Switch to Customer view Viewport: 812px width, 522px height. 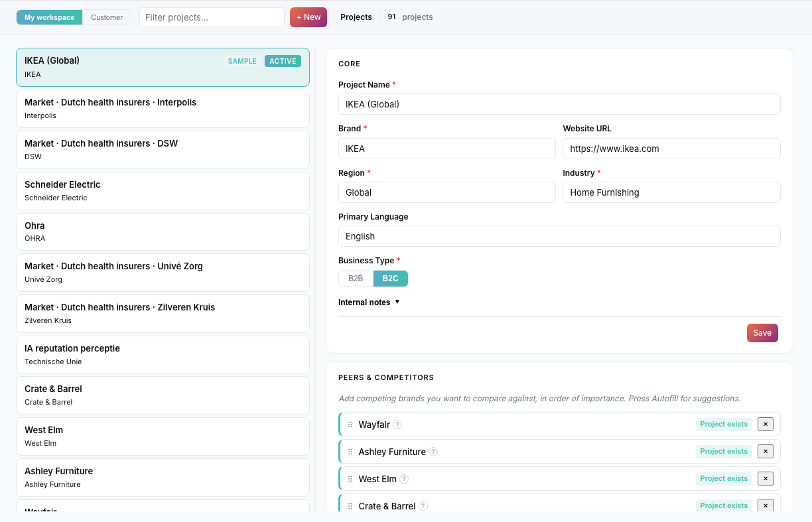coord(107,17)
